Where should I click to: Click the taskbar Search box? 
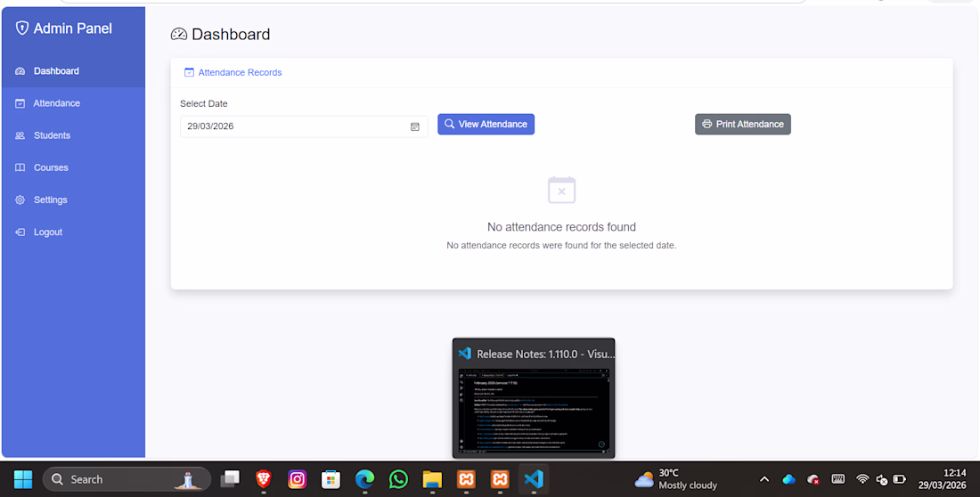(127, 479)
